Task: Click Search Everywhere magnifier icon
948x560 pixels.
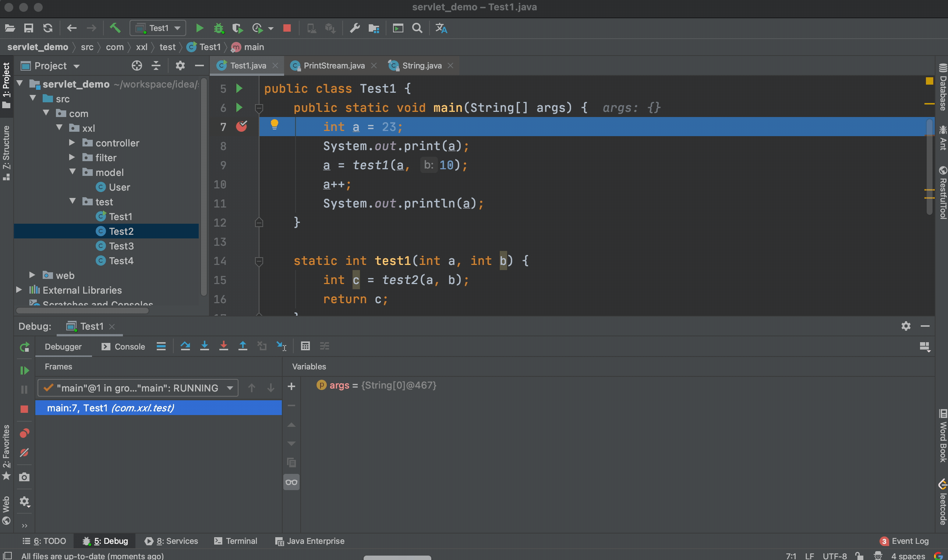Action: (417, 28)
